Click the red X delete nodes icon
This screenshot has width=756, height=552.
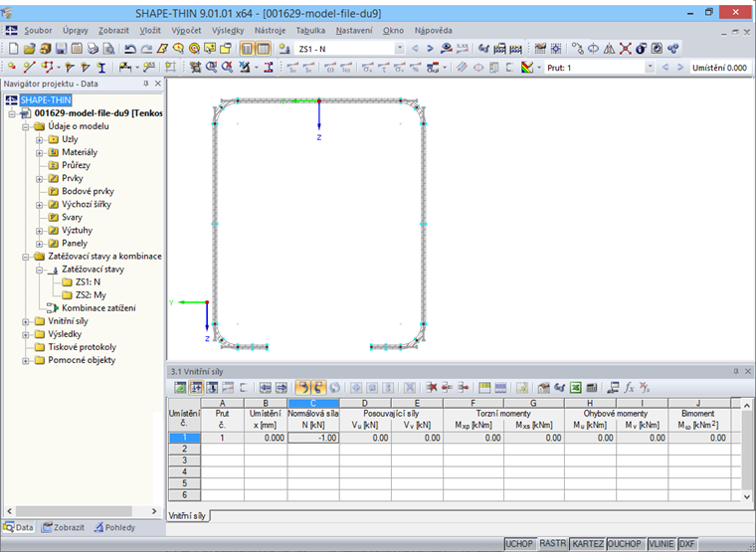pos(626,48)
